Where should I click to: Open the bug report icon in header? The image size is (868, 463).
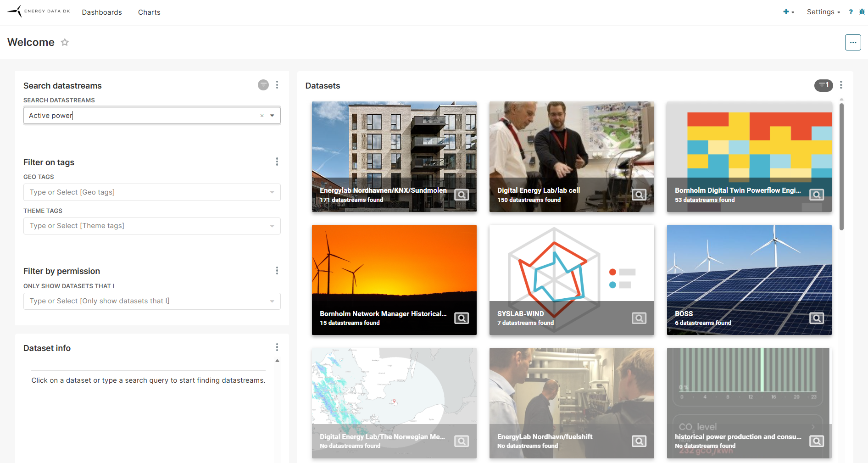pyautogui.click(x=862, y=12)
